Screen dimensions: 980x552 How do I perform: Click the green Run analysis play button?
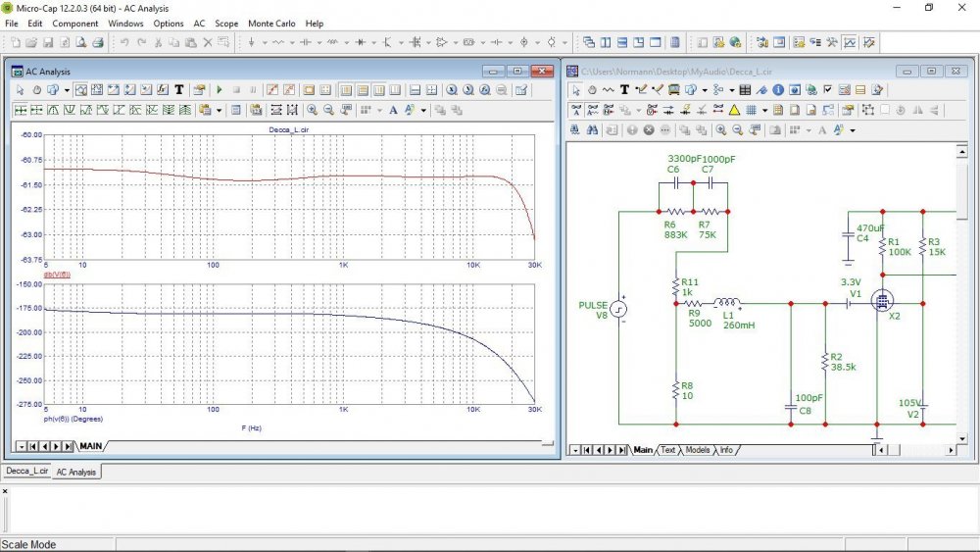(x=220, y=89)
